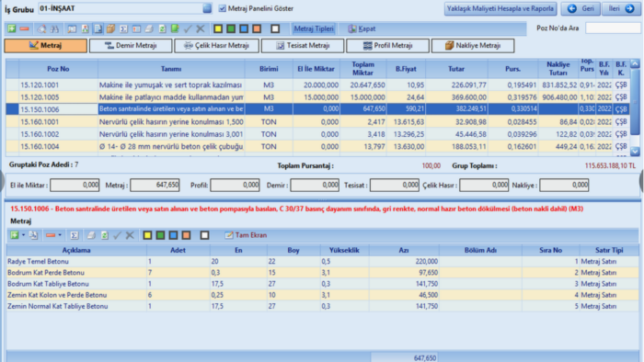Switch to the Profil Metrajı tab
Image resolution: width=644 pixels, height=362 pixels.
tap(387, 46)
